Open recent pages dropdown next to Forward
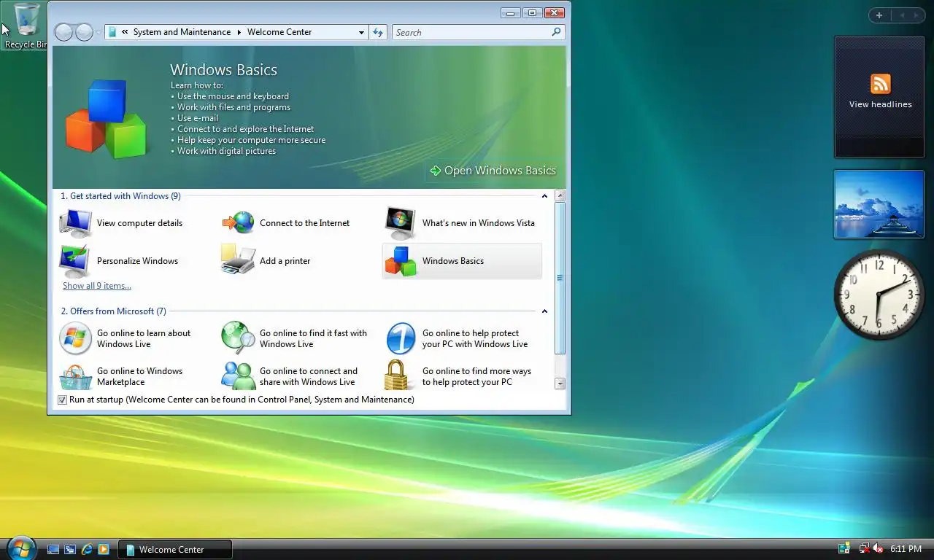934x560 pixels. (x=99, y=33)
